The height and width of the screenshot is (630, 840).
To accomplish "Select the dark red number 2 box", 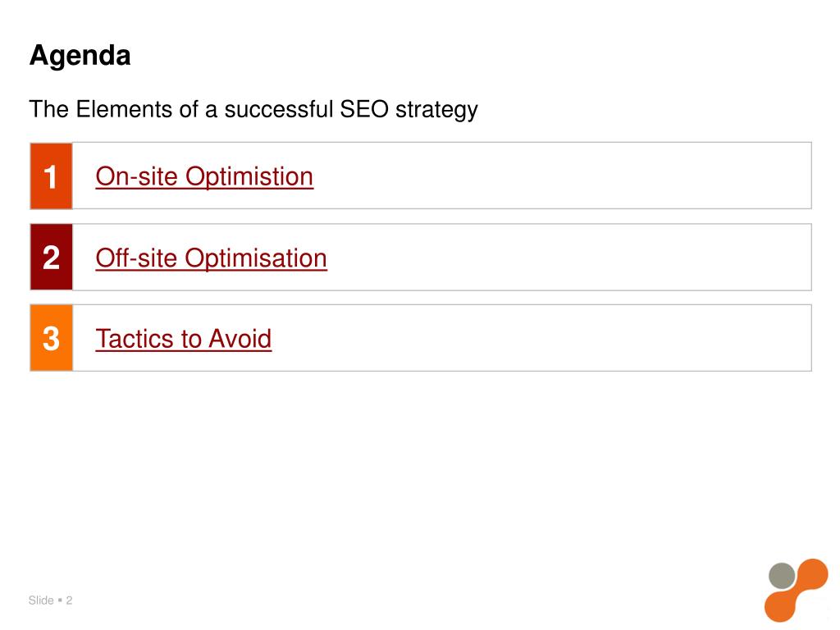I will pos(52,257).
